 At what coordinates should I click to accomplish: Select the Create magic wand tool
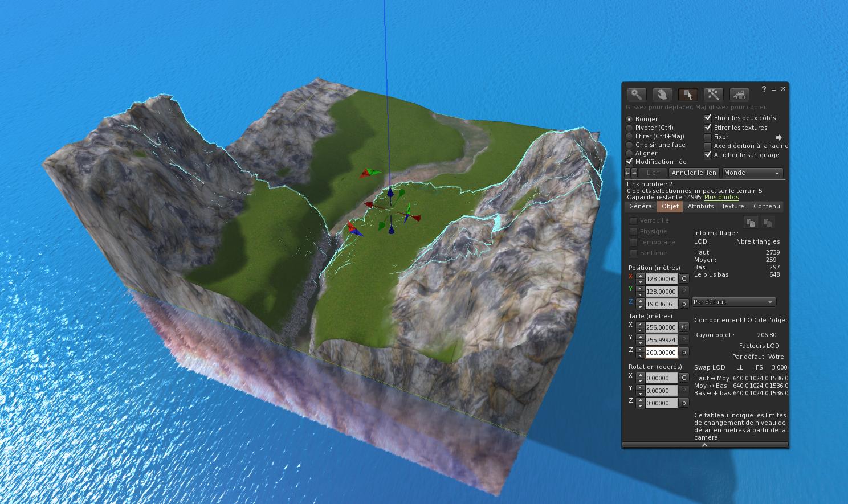(x=714, y=95)
